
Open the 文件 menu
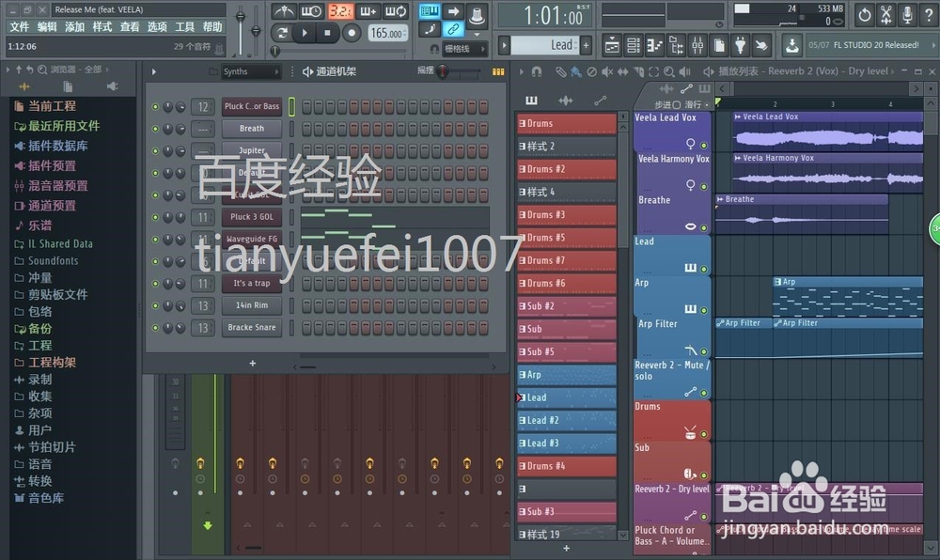[19, 27]
